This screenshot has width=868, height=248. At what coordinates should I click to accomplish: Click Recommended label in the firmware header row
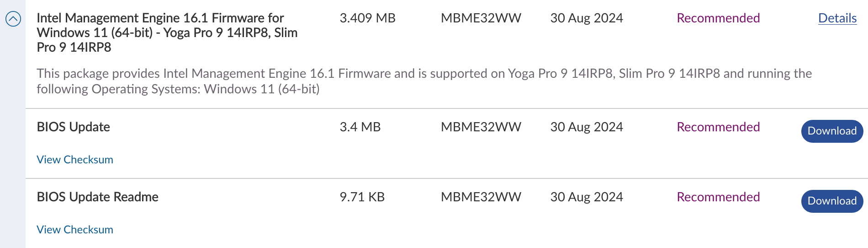pyautogui.click(x=718, y=18)
